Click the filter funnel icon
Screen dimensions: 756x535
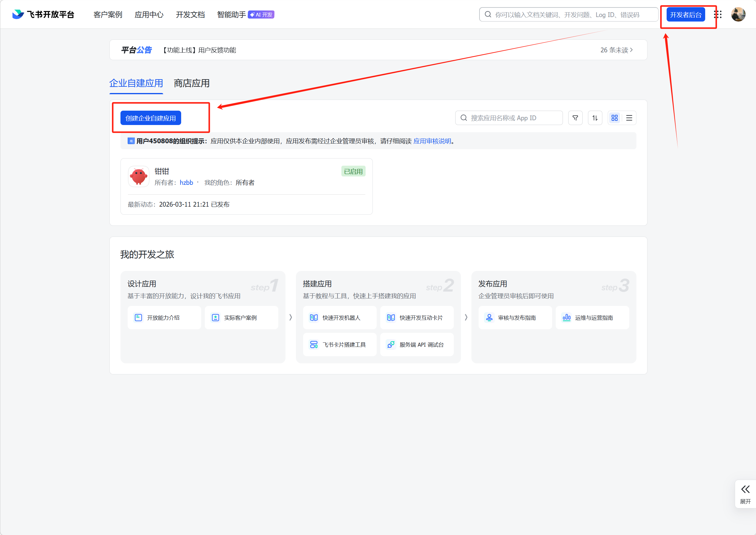point(575,118)
